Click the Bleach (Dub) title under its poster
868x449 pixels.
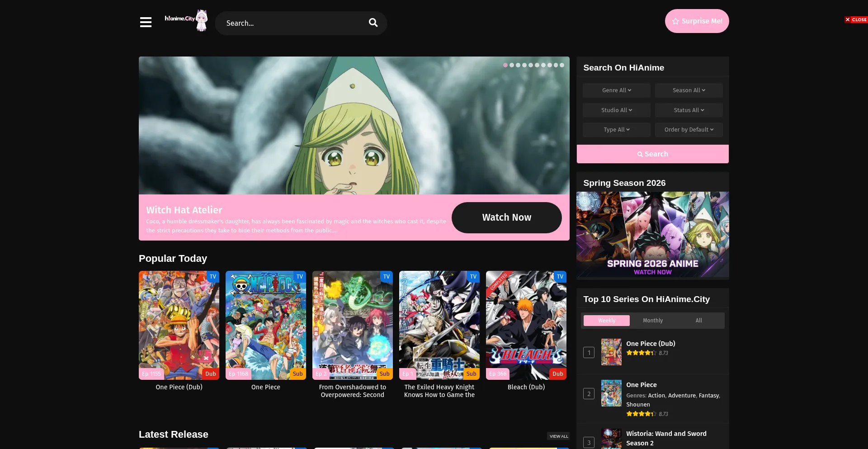click(x=526, y=387)
